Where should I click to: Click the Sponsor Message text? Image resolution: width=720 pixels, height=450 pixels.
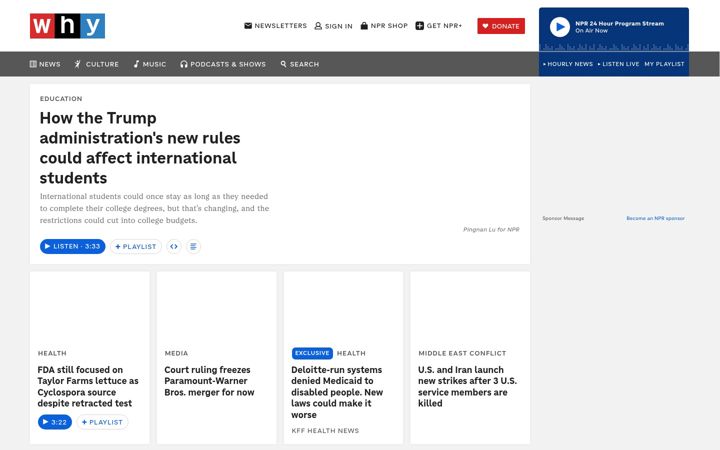click(563, 219)
